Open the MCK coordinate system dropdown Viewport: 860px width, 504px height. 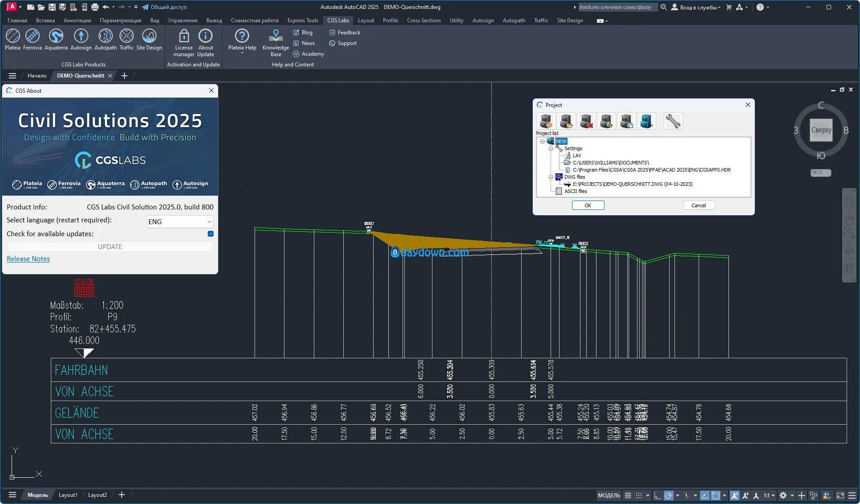(821, 173)
